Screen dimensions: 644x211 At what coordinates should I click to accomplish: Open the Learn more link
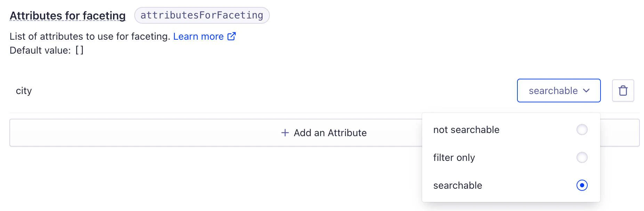pyautogui.click(x=198, y=36)
